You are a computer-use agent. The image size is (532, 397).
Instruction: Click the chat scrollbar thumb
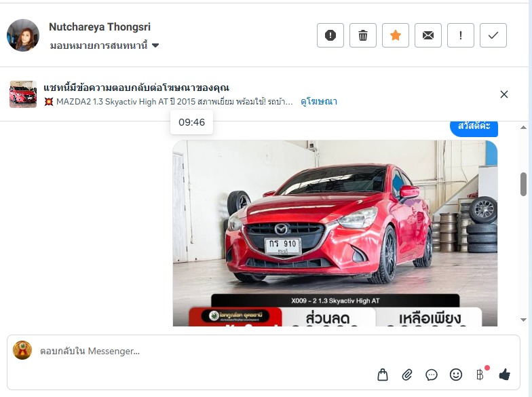click(523, 185)
